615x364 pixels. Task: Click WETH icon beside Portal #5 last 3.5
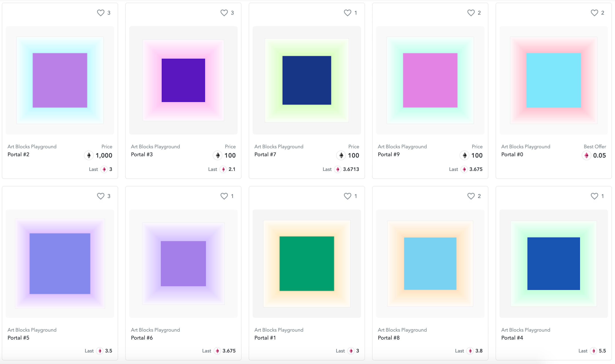coord(100,351)
